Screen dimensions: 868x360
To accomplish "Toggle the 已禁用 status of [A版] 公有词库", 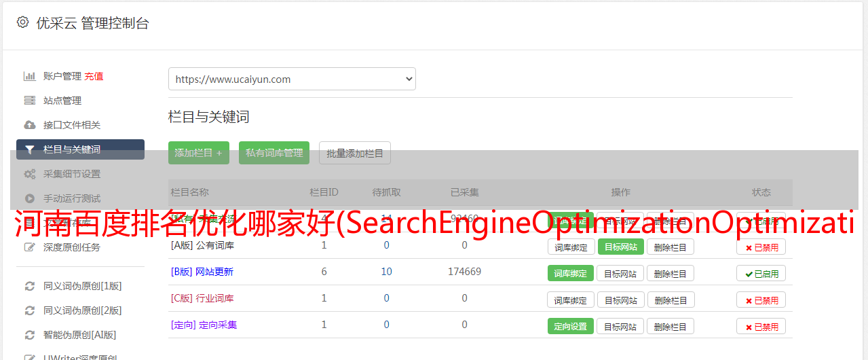I will (761, 247).
